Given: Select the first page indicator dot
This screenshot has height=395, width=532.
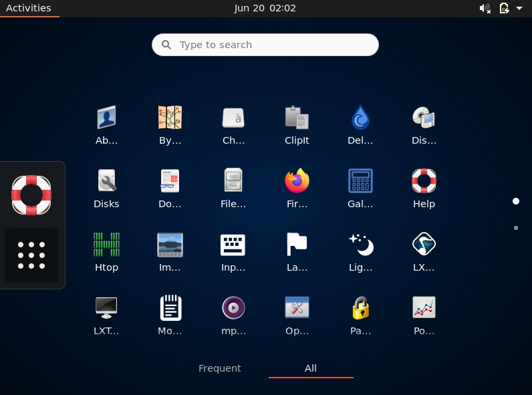Looking at the screenshot, I should (516, 201).
